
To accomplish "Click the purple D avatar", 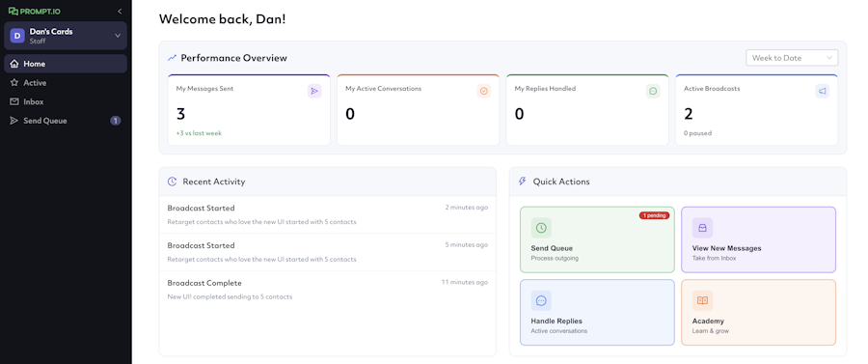I will tap(17, 36).
